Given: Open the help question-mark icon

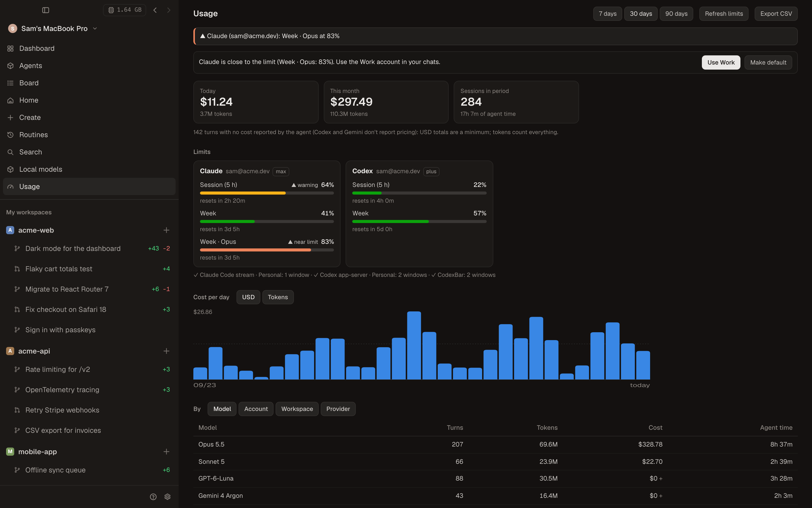Looking at the screenshot, I should [x=153, y=497].
